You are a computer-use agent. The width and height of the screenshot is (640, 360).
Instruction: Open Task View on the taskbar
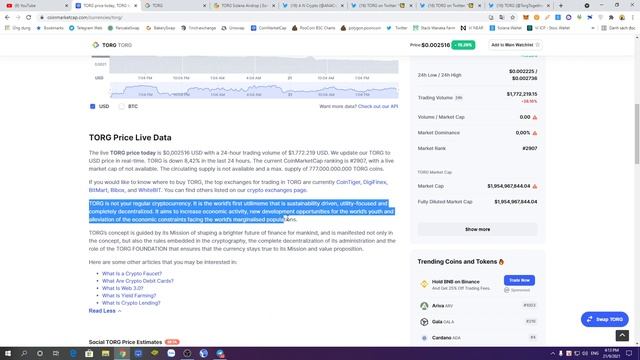pos(56,353)
